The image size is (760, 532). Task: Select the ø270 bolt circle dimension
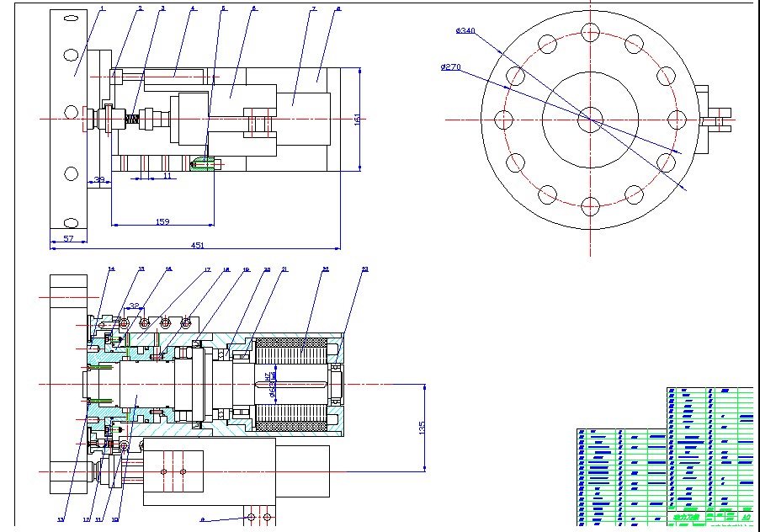pyautogui.click(x=450, y=67)
